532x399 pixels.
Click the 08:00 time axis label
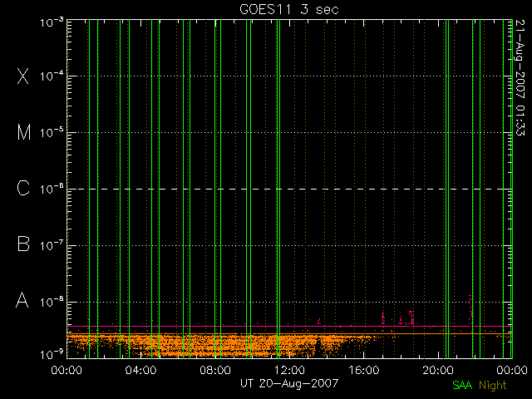215,369
